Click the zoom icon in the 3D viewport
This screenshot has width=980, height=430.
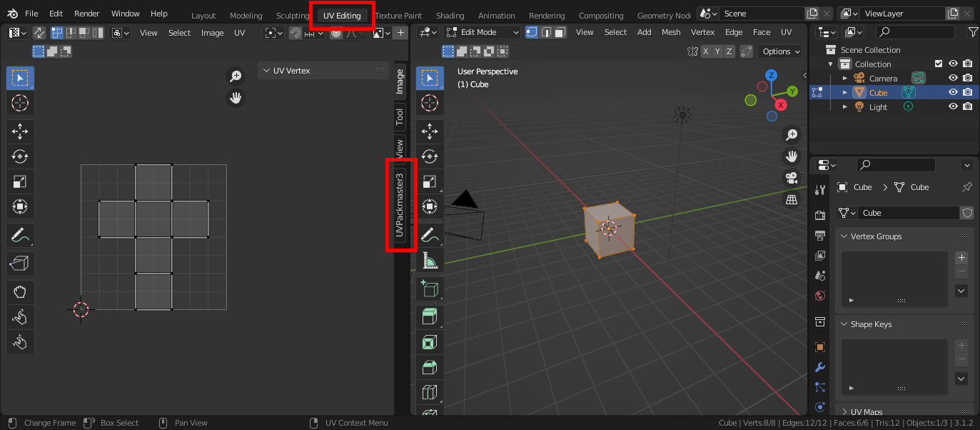(792, 134)
